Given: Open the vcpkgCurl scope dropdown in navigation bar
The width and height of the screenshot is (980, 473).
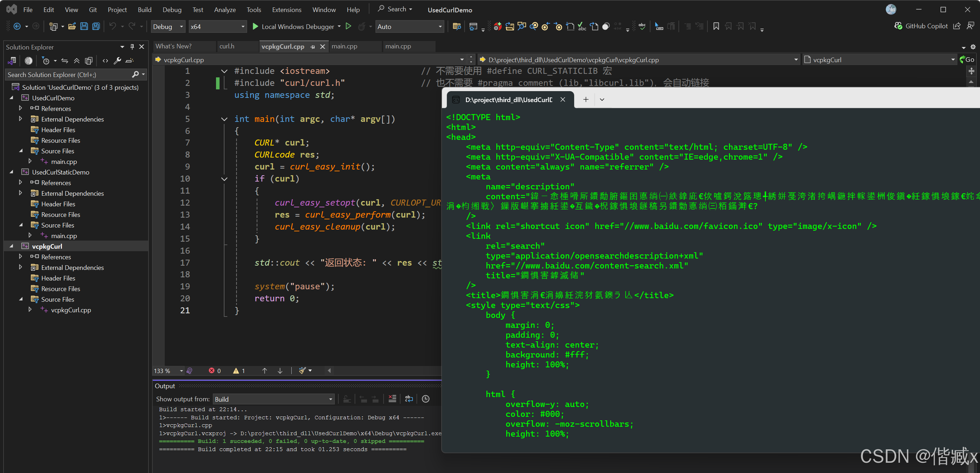Looking at the screenshot, I should pyautogui.click(x=879, y=60).
